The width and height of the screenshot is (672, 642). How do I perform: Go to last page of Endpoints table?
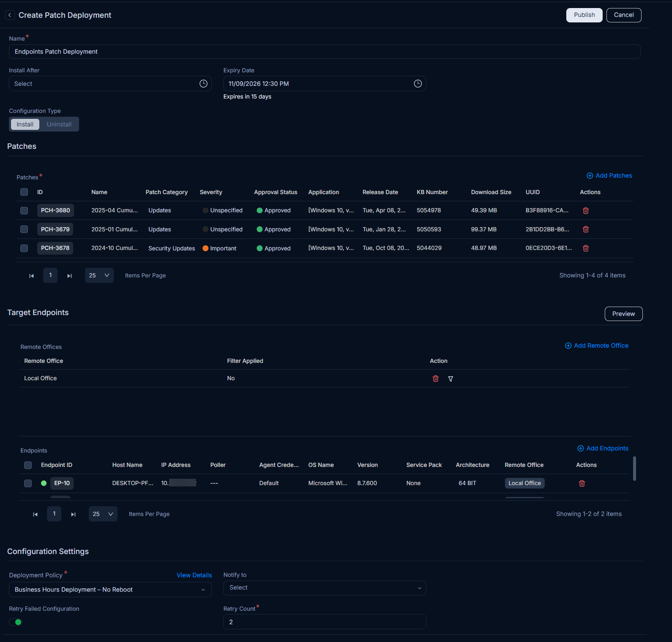(74, 514)
